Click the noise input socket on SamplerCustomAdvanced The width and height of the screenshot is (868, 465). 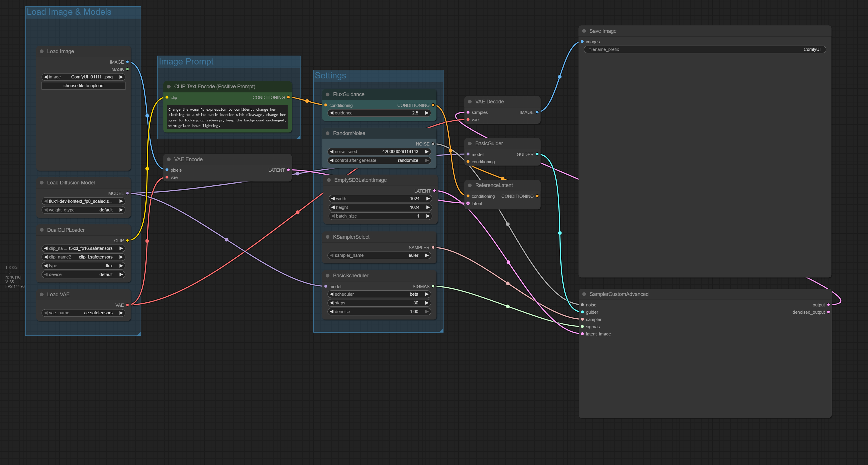(x=582, y=305)
